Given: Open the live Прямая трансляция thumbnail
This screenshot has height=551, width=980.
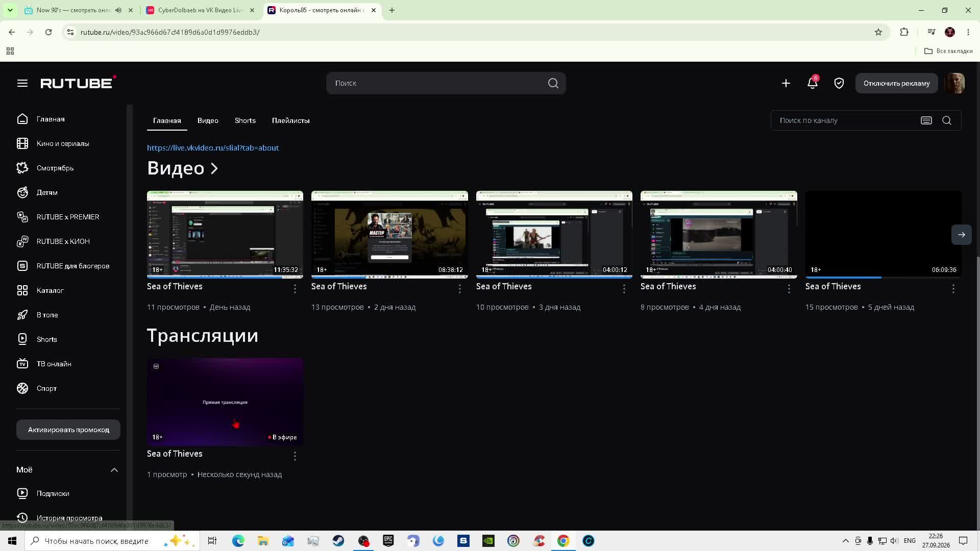Looking at the screenshot, I should 225,402.
